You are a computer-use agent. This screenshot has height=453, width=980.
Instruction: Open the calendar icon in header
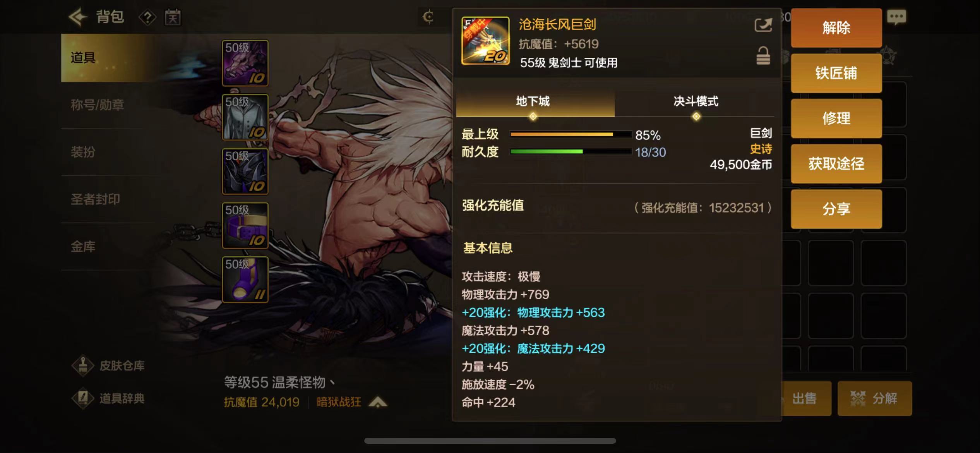tap(173, 17)
